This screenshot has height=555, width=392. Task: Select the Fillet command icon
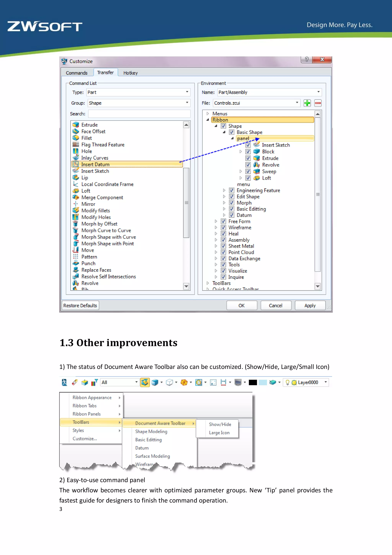[76, 138]
